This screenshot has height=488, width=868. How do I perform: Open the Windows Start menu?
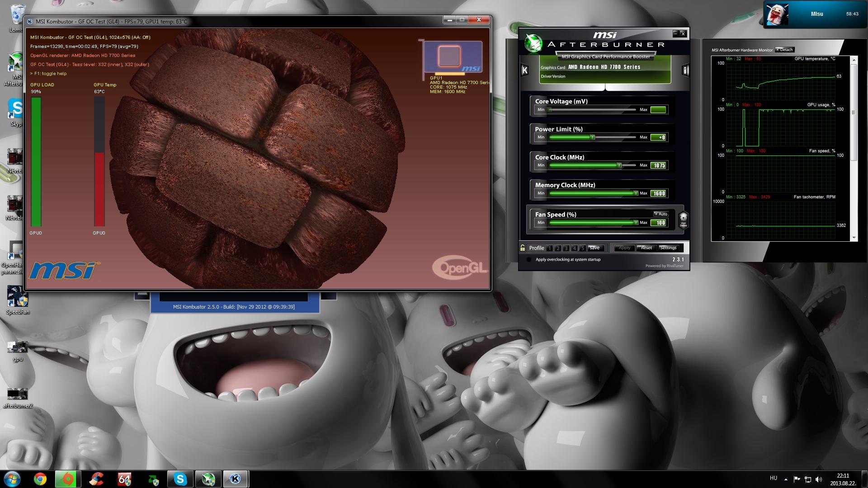tap(12, 479)
